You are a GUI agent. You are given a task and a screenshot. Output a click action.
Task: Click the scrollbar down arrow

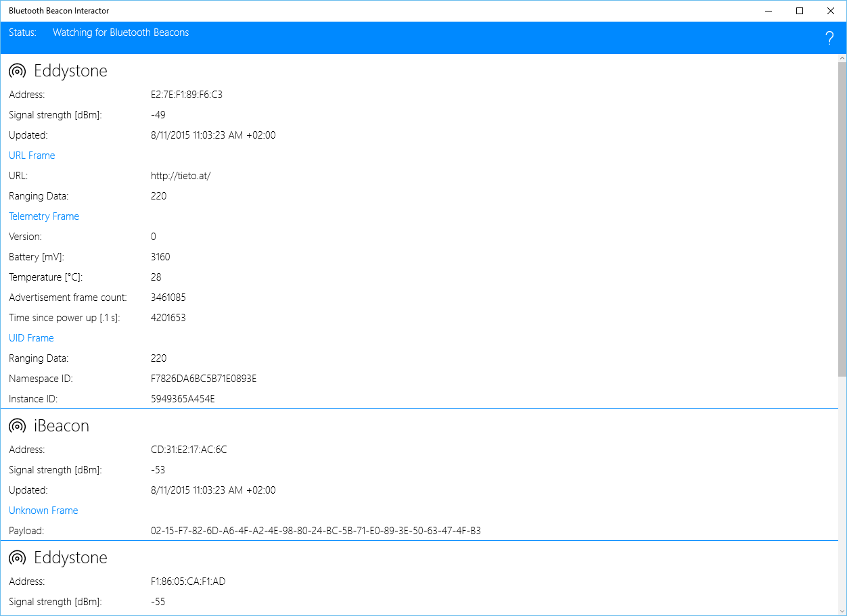click(x=842, y=611)
